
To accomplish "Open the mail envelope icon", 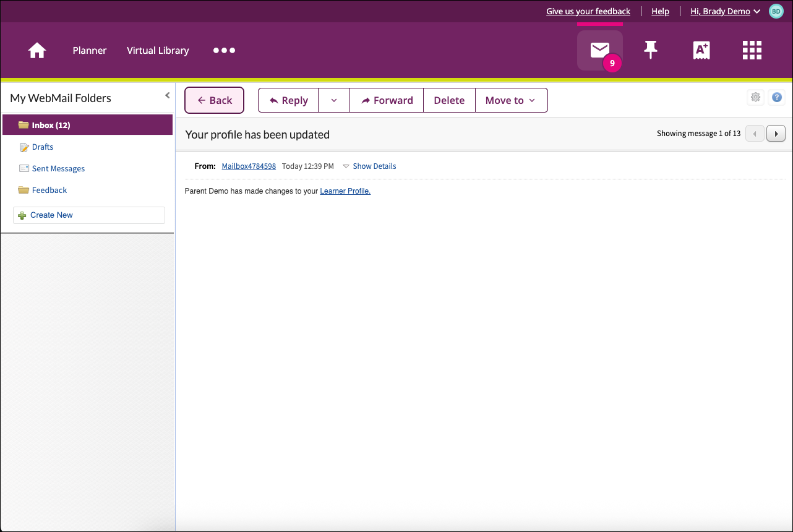I will (x=599, y=50).
